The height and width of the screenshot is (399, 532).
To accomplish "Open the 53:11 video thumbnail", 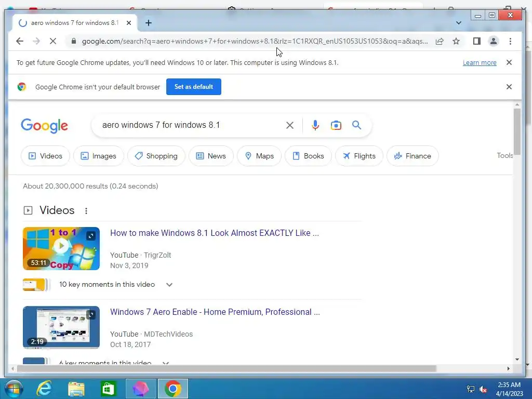I will [x=61, y=249].
